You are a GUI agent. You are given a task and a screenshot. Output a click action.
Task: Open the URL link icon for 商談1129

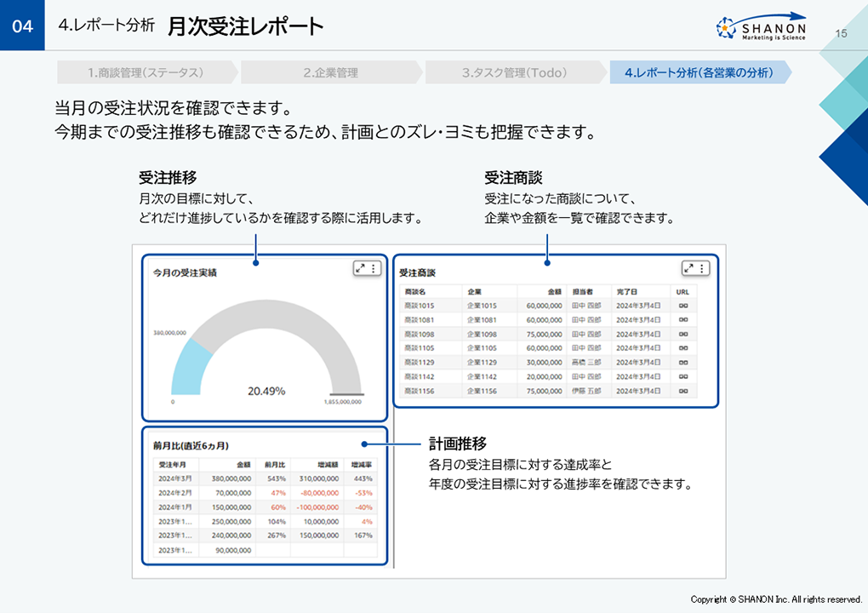(x=683, y=363)
